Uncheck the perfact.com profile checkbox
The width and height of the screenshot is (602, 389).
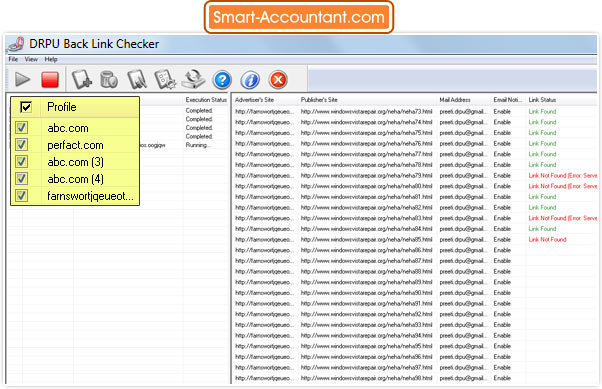coord(22,145)
